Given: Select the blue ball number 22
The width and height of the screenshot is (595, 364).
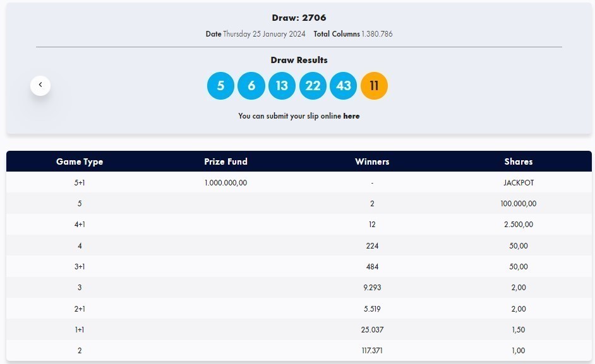Looking at the screenshot, I should 313,86.
